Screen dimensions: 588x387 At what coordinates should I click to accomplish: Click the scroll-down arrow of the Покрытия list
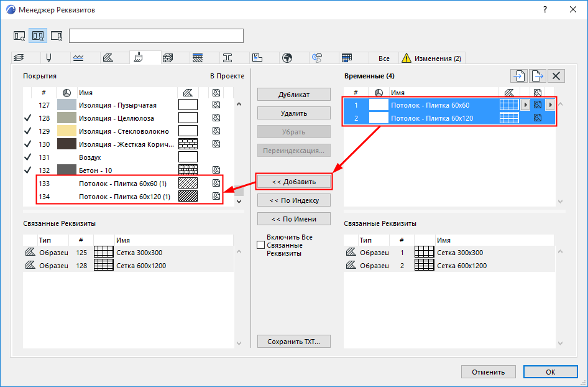click(x=239, y=201)
